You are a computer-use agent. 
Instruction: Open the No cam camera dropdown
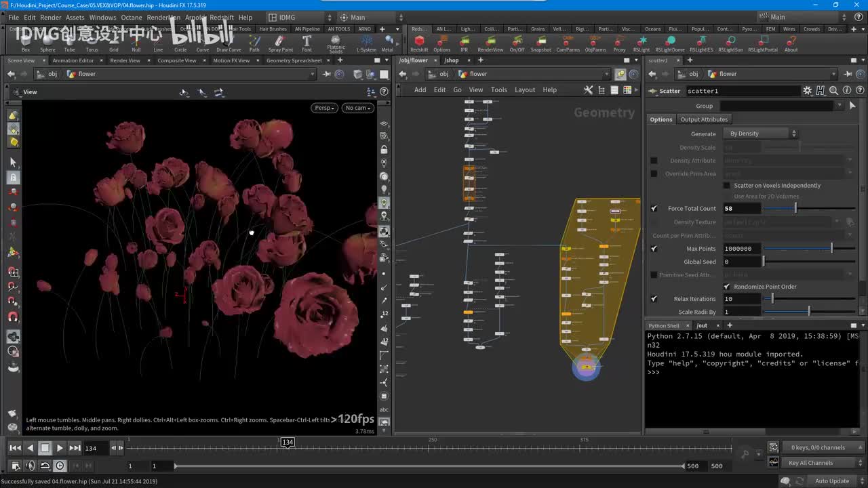(x=358, y=108)
